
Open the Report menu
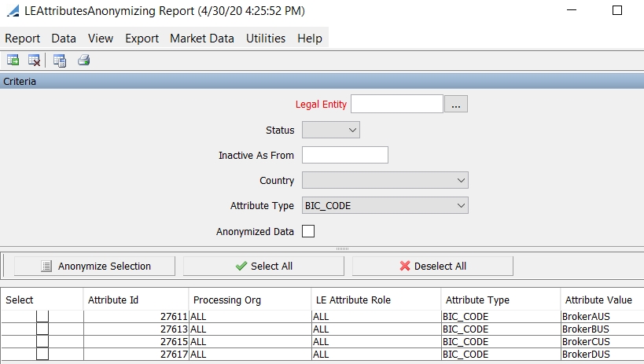point(22,39)
